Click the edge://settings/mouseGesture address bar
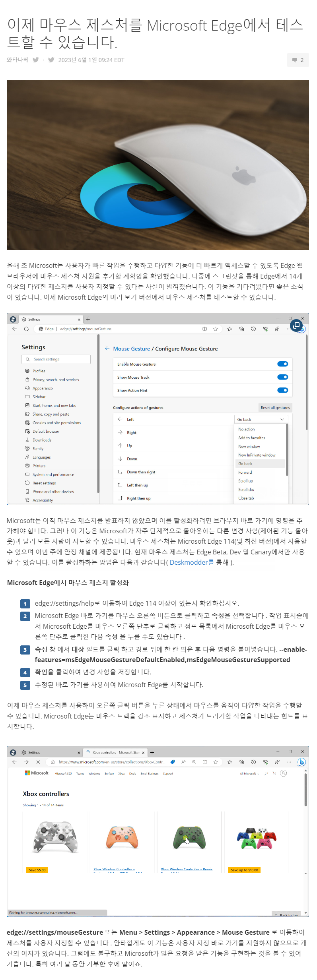This screenshot has height=980, width=317. (127, 329)
